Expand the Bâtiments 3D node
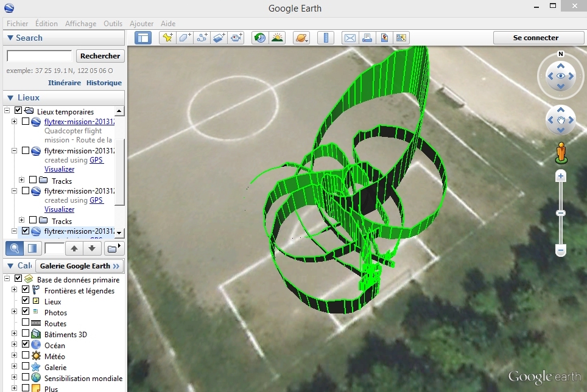 (14, 333)
